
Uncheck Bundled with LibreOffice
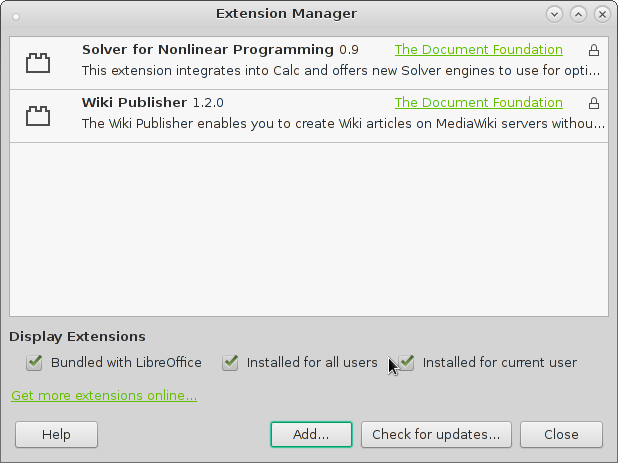(x=35, y=362)
